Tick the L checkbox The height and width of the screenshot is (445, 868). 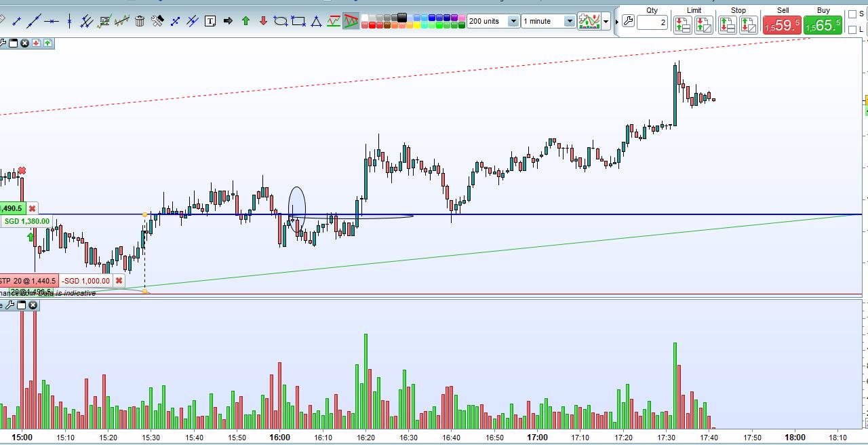852,30
